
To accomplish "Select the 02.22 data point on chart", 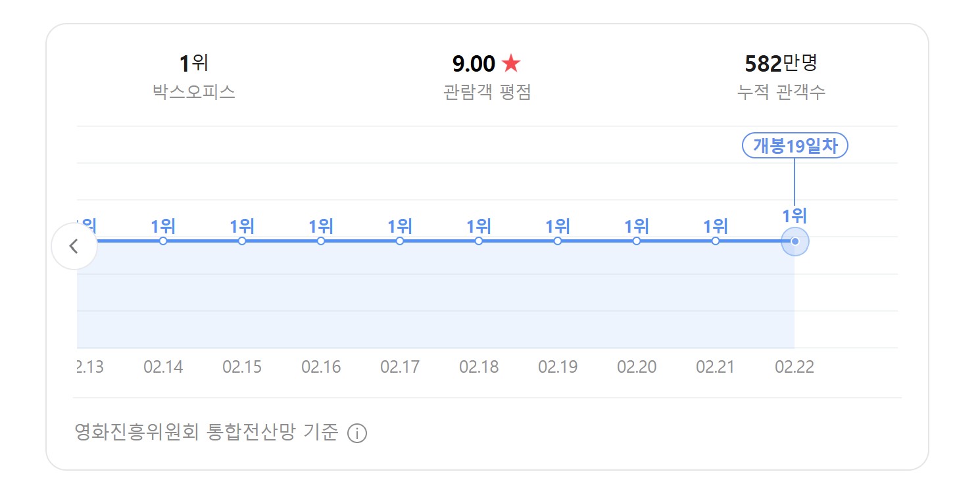I will 795,241.
